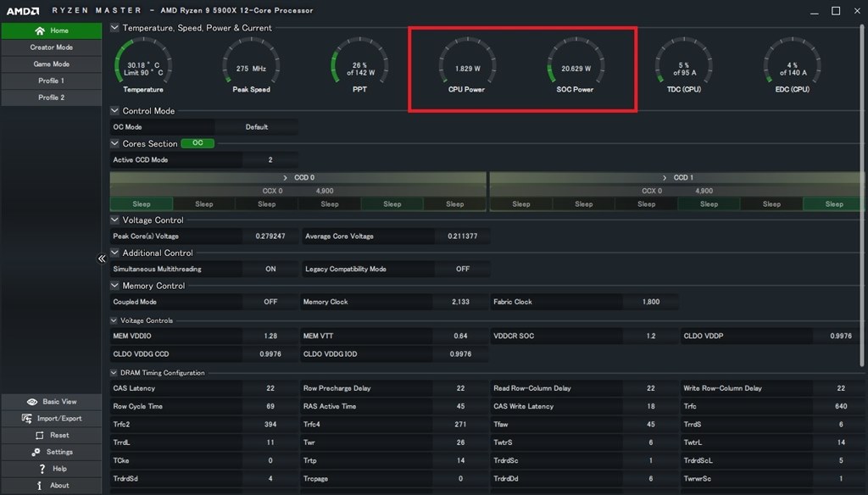Click first Sleep core in CCD 0
868x495 pixels.
coord(142,204)
